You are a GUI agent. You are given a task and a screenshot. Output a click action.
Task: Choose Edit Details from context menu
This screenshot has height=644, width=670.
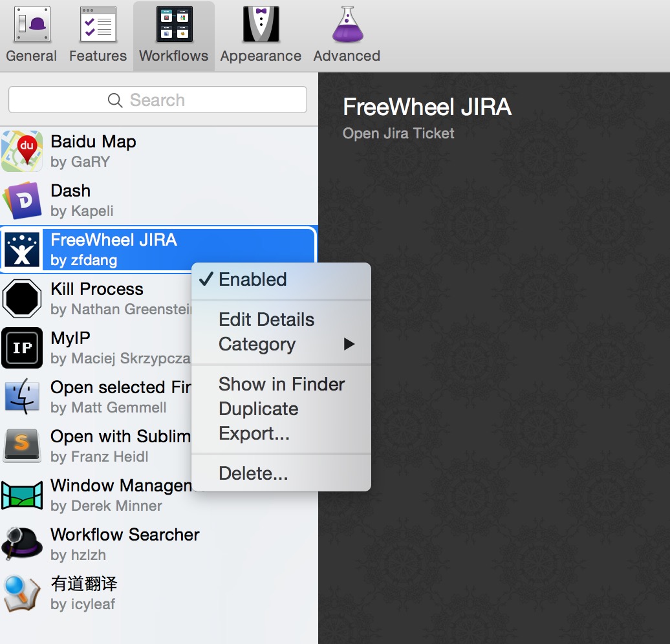pos(281,319)
